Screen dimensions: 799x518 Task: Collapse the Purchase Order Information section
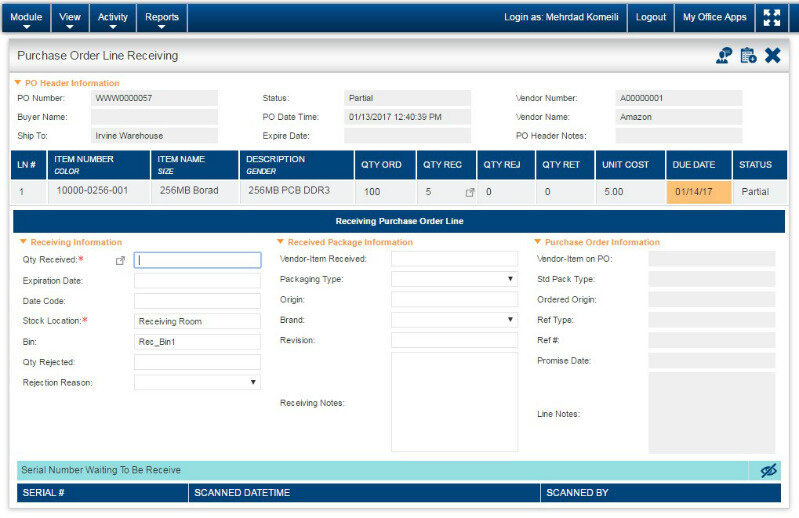538,242
